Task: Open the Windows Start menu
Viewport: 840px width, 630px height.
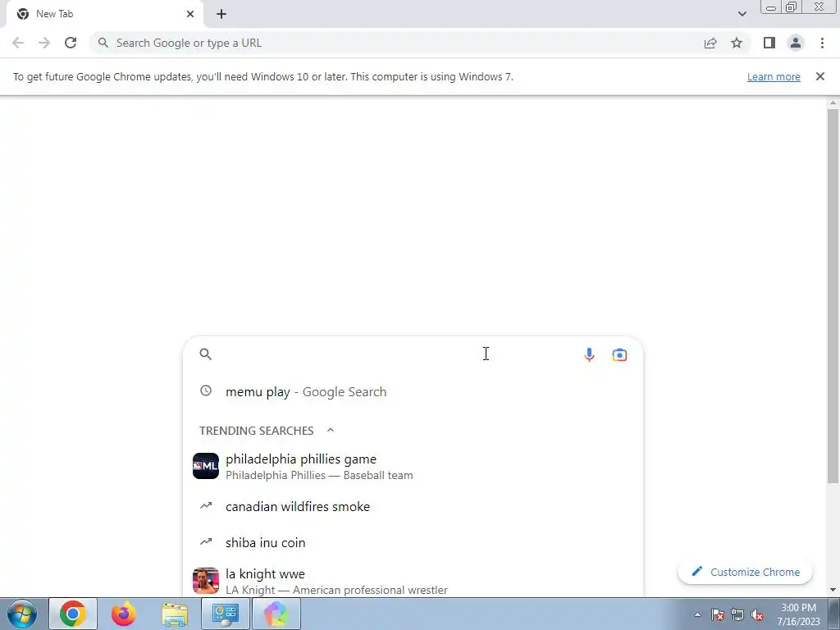Action: [x=22, y=614]
